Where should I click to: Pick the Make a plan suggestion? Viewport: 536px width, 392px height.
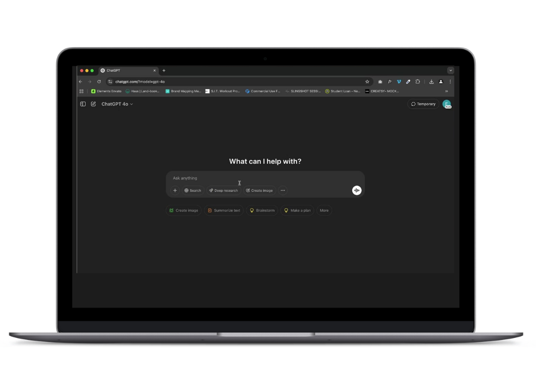[298, 211]
